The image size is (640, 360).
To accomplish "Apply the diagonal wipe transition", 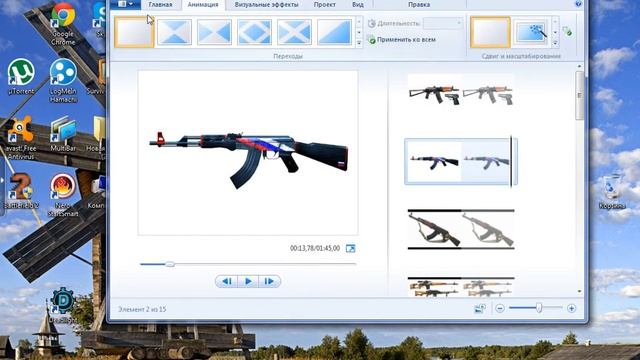I will 334,32.
